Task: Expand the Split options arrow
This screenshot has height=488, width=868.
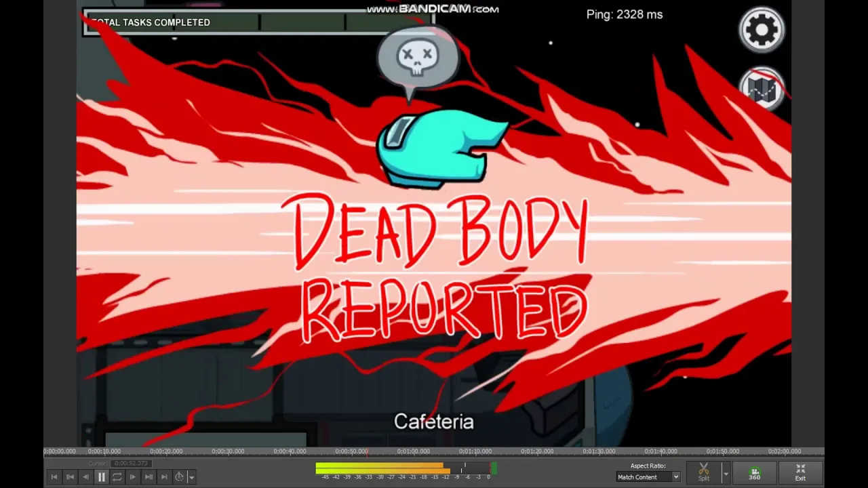Action: pyautogui.click(x=725, y=472)
